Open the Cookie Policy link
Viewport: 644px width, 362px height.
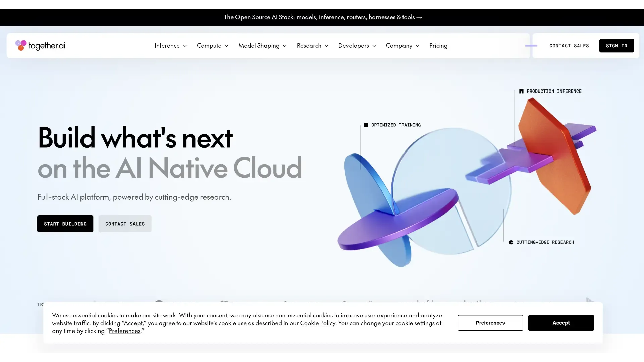coord(318,323)
